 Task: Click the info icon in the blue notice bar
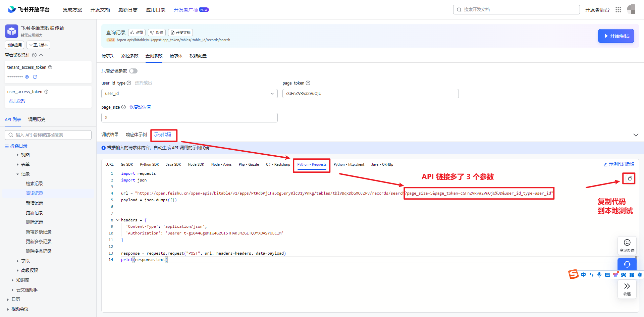coord(104,148)
